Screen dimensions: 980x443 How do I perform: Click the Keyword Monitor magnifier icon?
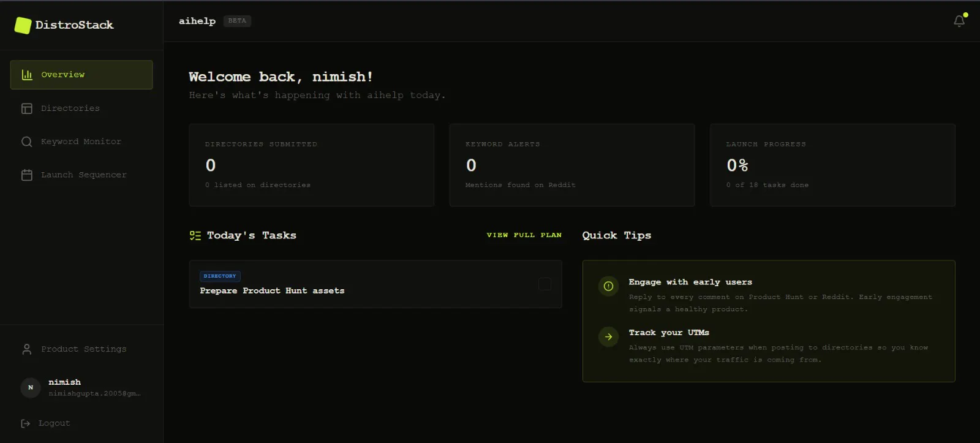click(27, 142)
